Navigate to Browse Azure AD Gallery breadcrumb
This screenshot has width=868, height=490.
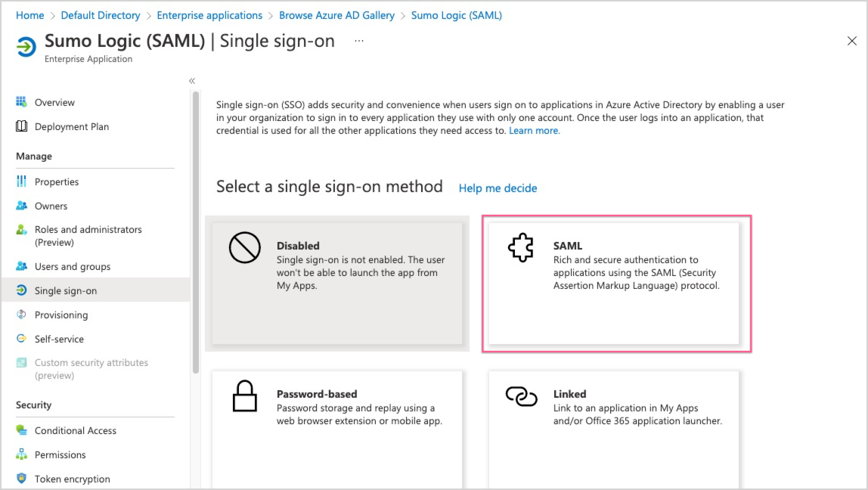click(x=336, y=14)
